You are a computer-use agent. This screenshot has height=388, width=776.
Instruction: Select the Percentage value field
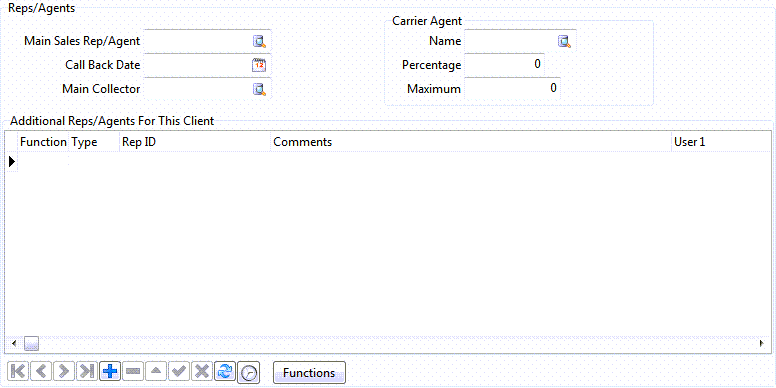[504, 65]
